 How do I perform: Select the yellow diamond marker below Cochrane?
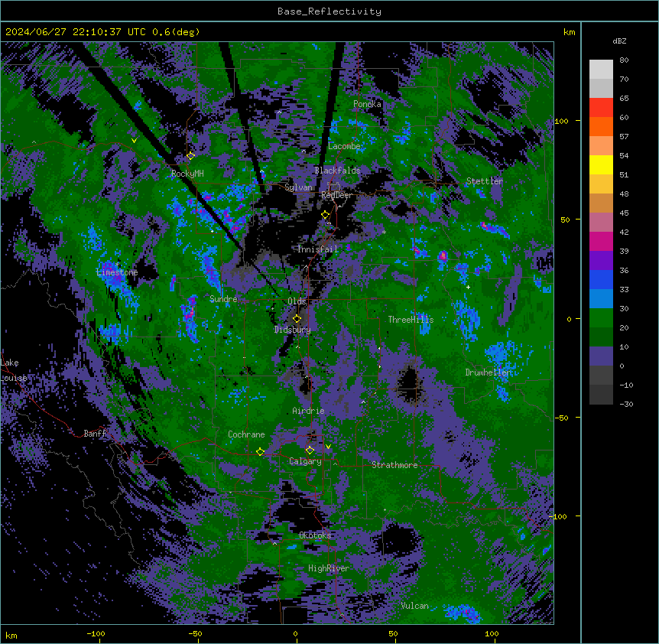(260, 452)
